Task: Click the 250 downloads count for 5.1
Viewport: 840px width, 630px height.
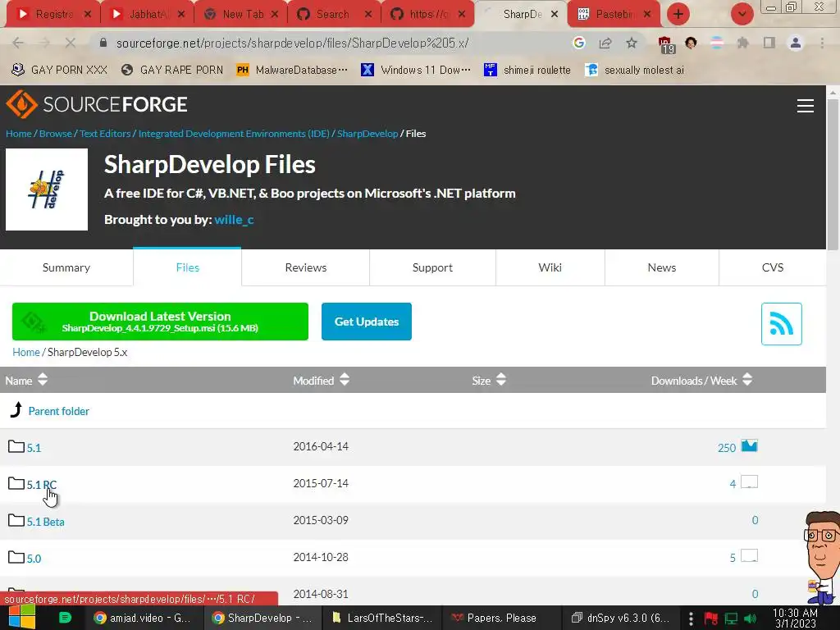Action: (727, 448)
